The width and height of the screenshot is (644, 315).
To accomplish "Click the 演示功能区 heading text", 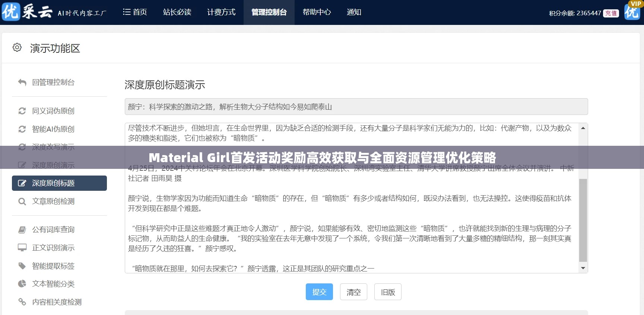I will point(55,48).
